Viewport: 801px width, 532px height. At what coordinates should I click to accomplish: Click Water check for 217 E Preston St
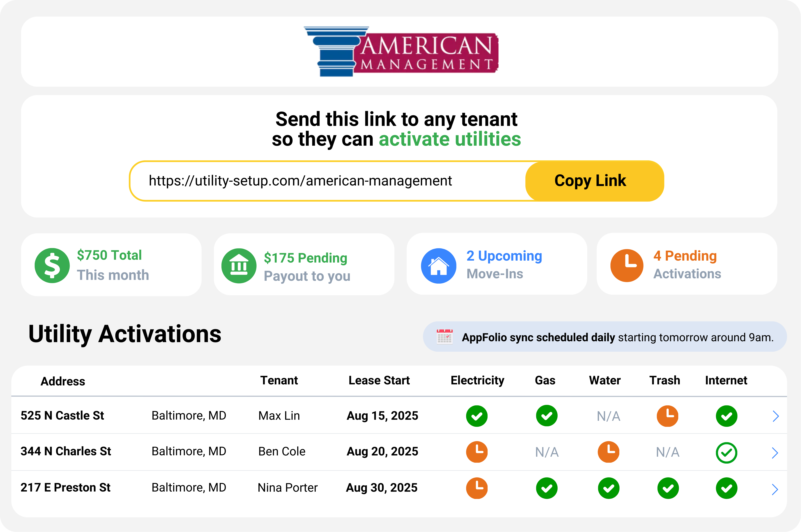click(609, 488)
